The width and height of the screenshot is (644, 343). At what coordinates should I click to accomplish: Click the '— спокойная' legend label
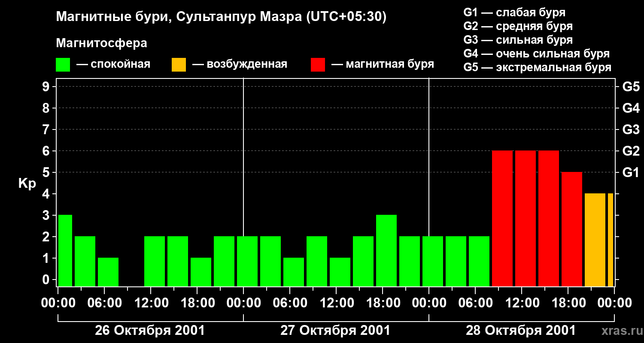pyautogui.click(x=113, y=65)
